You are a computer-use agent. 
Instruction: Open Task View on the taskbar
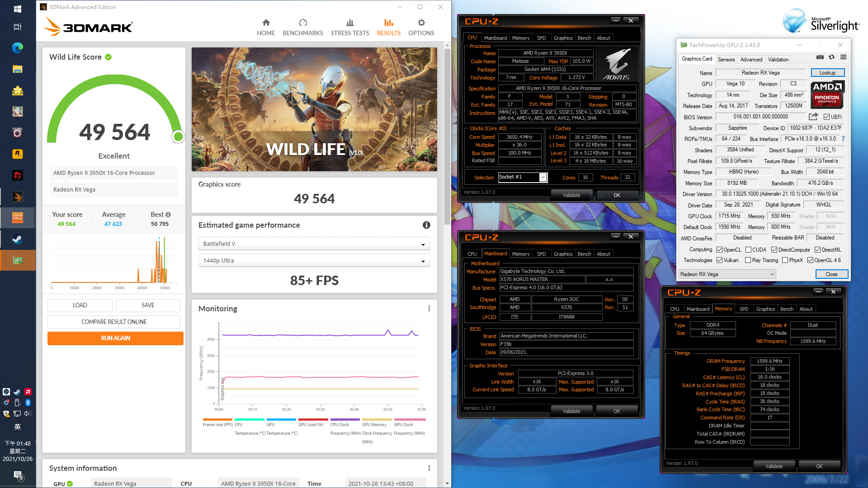[x=18, y=27]
